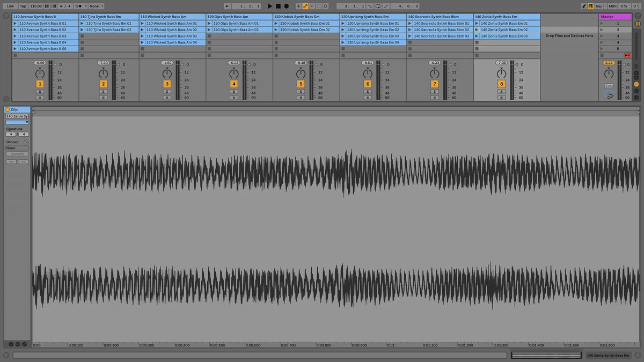This screenshot has width=644, height=362.
Task: Click the Arrangement Record button
Action: [286, 6]
